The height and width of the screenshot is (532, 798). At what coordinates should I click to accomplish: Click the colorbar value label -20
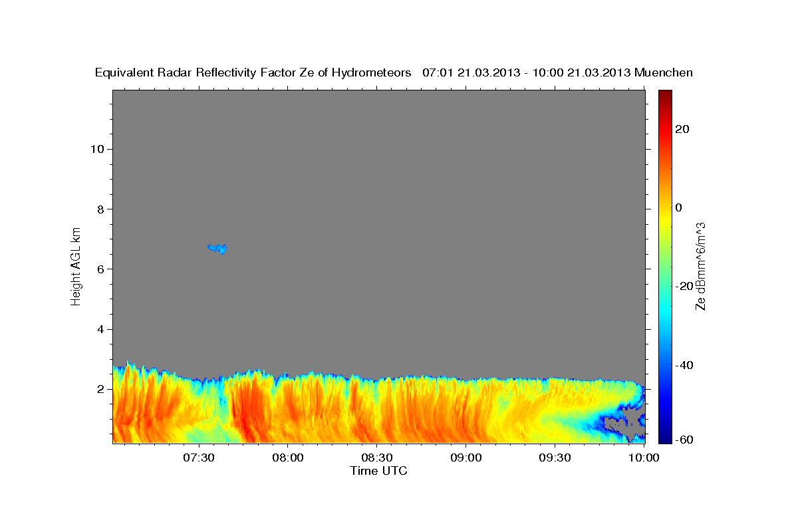pyautogui.click(x=684, y=286)
